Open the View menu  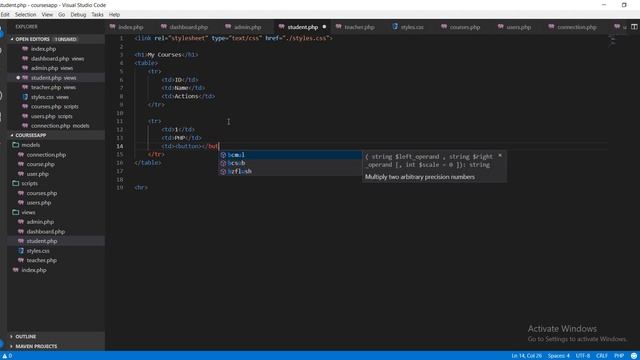(x=47, y=15)
